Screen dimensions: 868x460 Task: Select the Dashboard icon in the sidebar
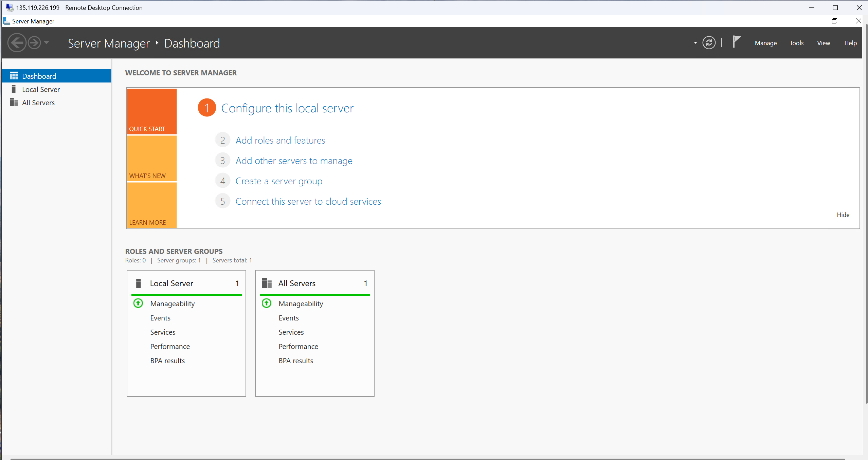coord(14,76)
